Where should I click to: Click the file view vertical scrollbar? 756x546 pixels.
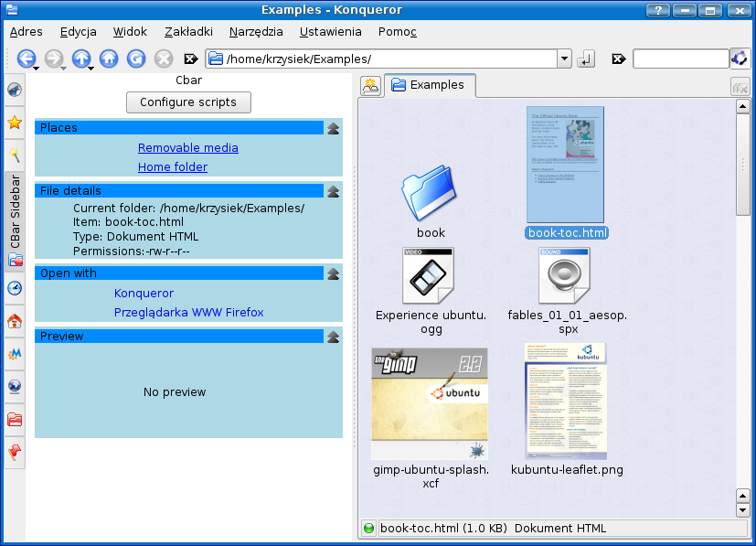[743, 302]
